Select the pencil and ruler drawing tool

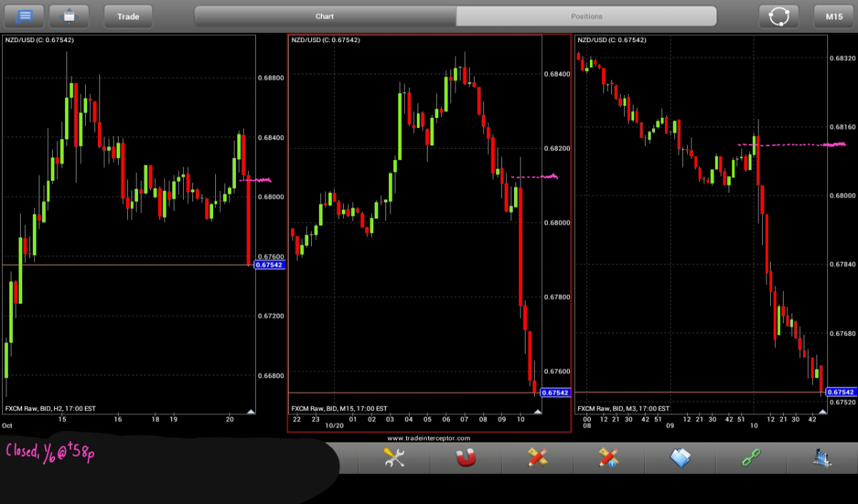(537, 458)
